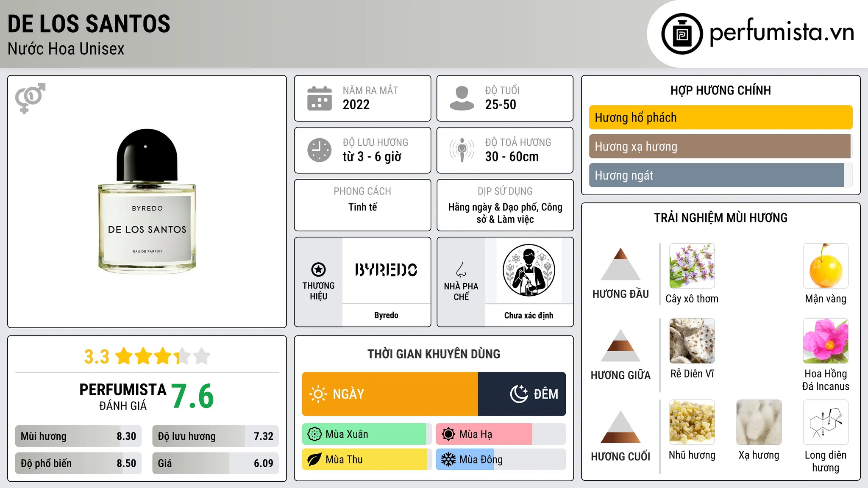The height and width of the screenshot is (488, 868).
Task: Click the calendar icon beside Năm ra mắt
Action: [x=320, y=98]
